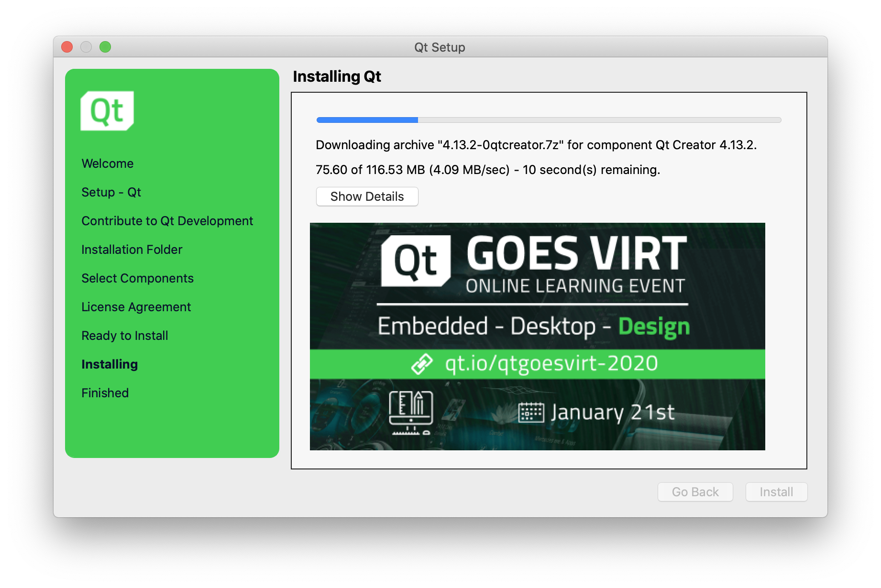
Task: Click the Go Back button
Action: [695, 492]
